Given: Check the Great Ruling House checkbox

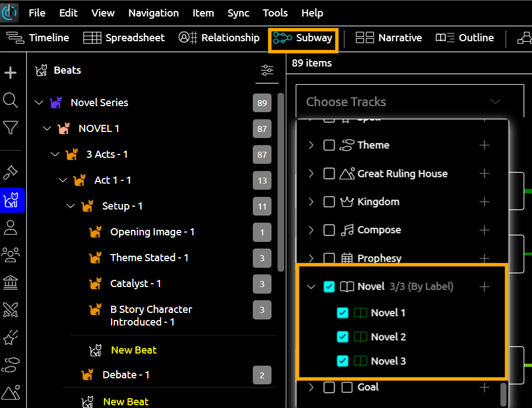Looking at the screenshot, I should point(329,173).
